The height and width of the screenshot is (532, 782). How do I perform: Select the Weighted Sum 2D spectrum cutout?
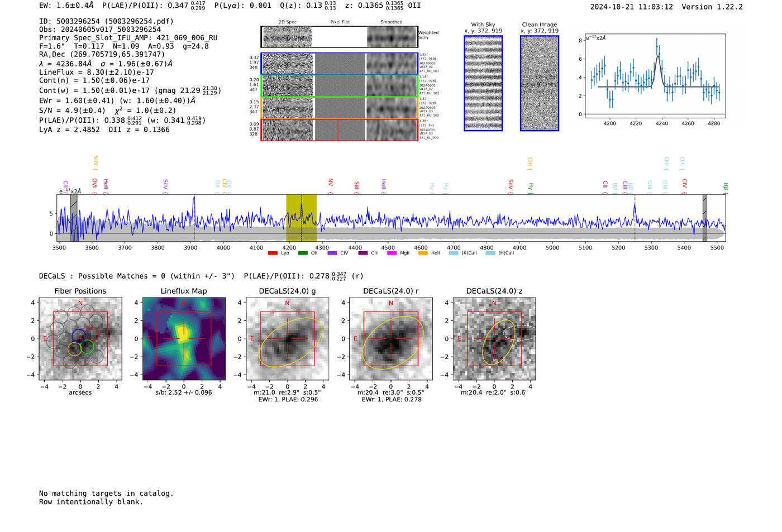pyautogui.click(x=288, y=37)
